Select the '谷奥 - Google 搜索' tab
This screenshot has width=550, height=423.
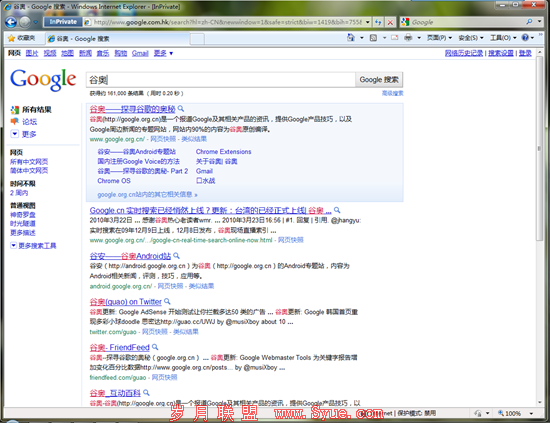click(x=118, y=39)
